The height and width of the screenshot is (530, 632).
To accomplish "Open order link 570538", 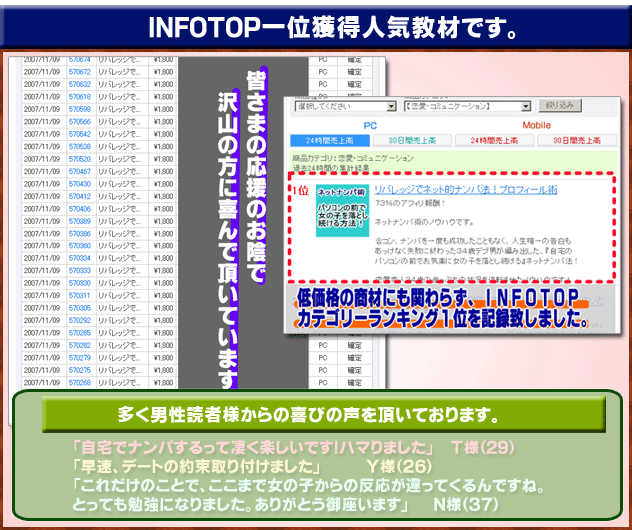I will click(79, 147).
